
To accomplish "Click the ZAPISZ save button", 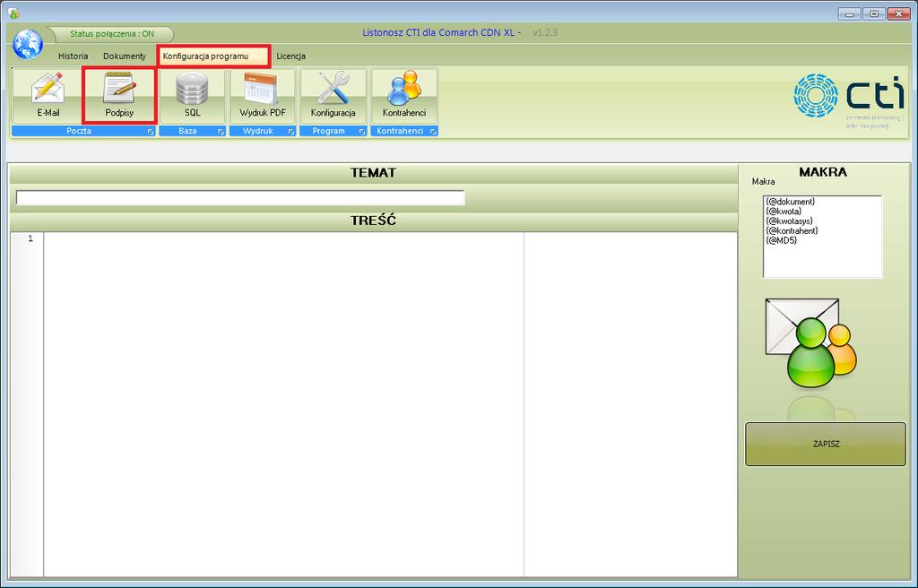I will click(826, 444).
